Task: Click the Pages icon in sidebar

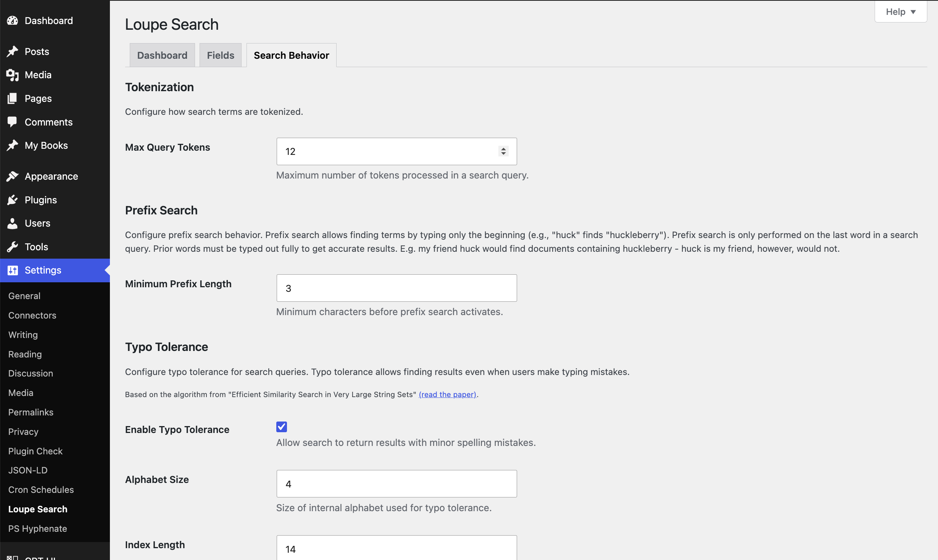Action: 13,98
